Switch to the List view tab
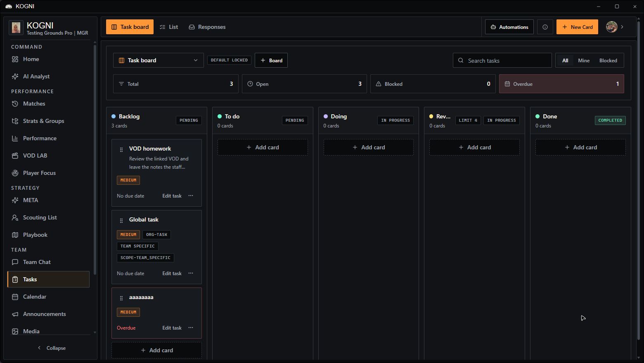 [169, 27]
